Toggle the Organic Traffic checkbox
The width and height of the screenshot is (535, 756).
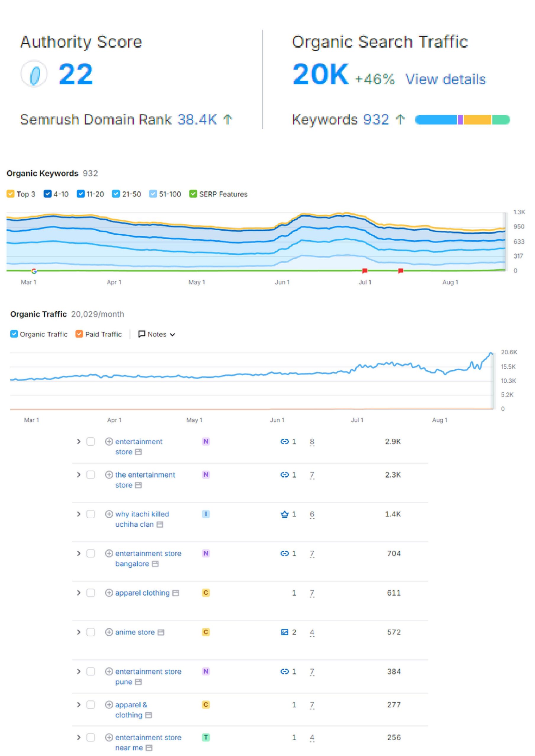14,334
